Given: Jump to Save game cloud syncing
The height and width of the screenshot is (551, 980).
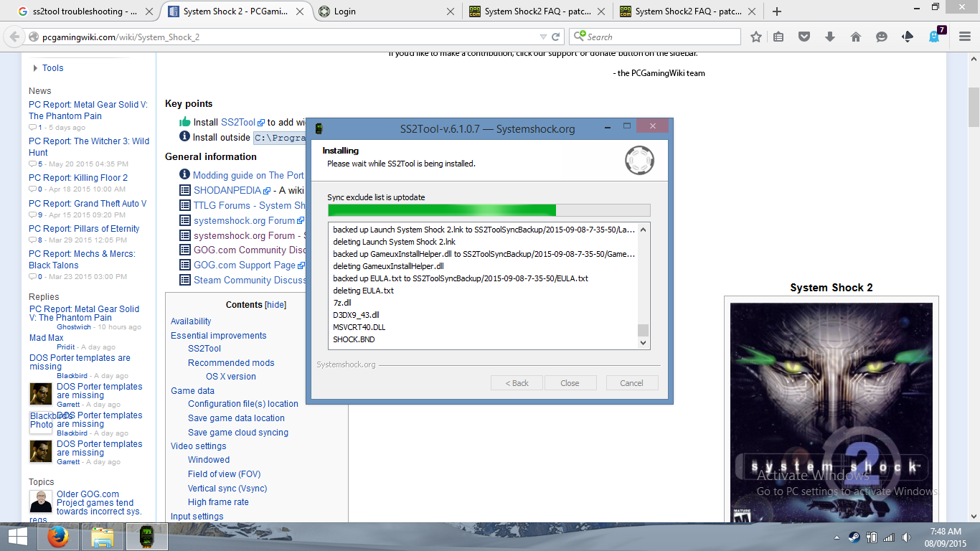Looking at the screenshot, I should 238,433.
